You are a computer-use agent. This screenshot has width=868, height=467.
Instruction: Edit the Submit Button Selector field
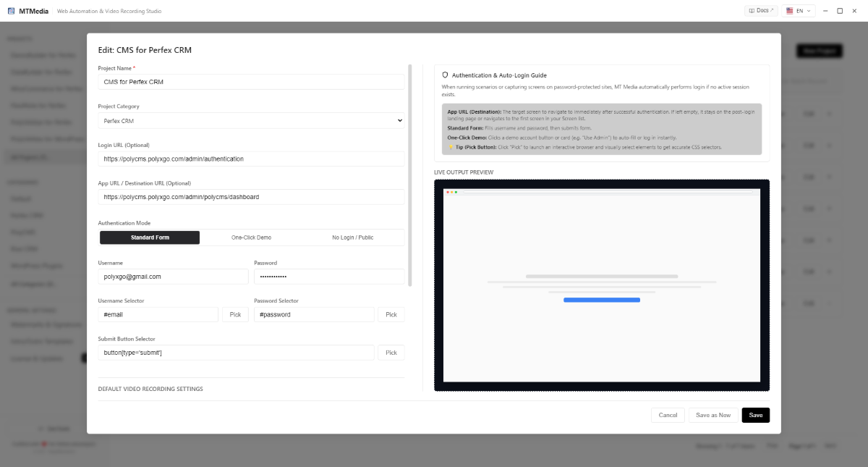[x=236, y=353]
